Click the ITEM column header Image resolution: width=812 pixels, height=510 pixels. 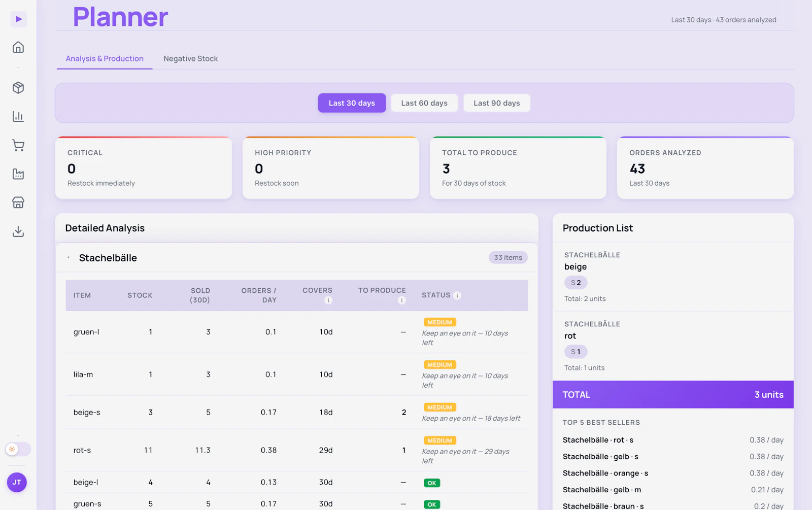[82, 295]
